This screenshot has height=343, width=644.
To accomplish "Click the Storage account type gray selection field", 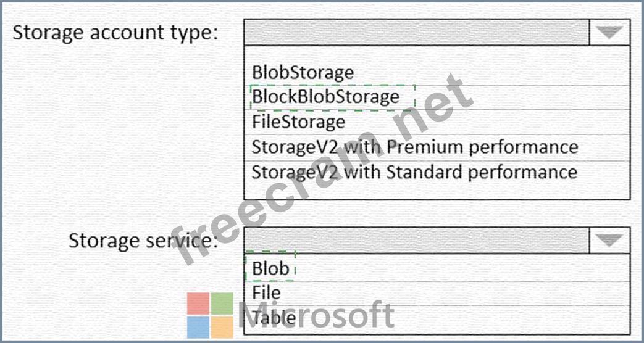I will 417,32.
